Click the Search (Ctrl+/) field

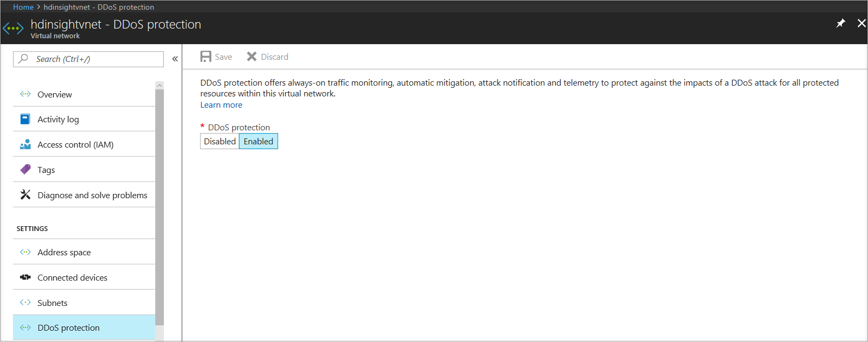point(88,59)
